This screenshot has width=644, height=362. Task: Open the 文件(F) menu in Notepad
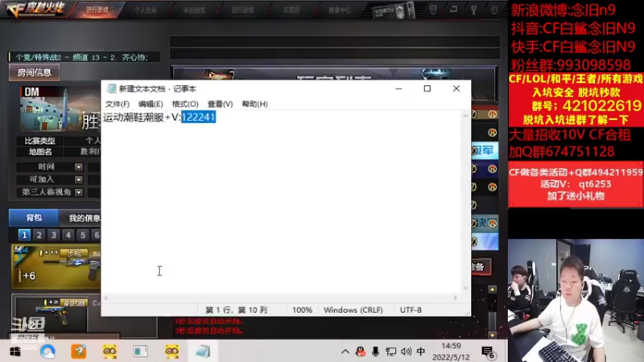117,104
